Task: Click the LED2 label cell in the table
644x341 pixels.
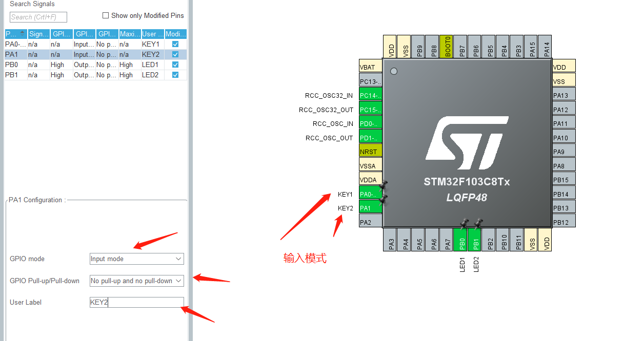Action: point(153,75)
